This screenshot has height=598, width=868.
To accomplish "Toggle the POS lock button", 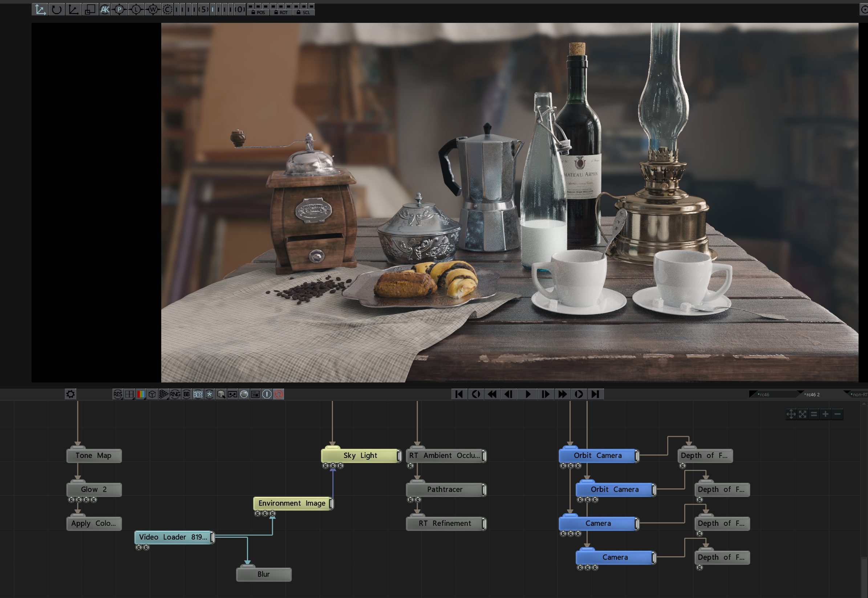I will click(258, 12).
